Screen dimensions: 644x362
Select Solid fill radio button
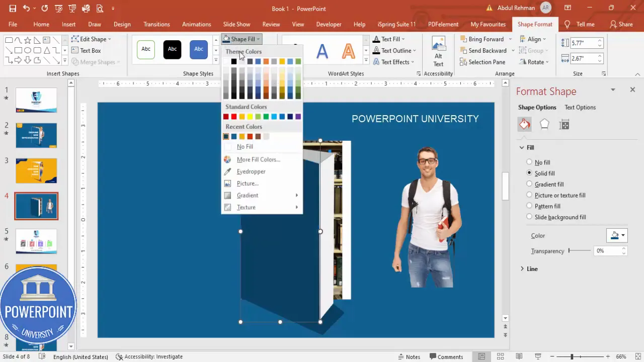pyautogui.click(x=529, y=173)
